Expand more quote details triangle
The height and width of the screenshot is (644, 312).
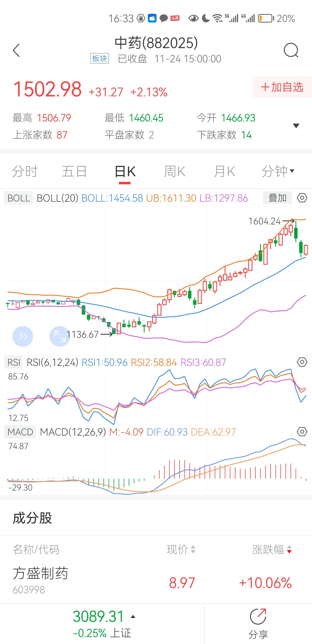tap(296, 126)
